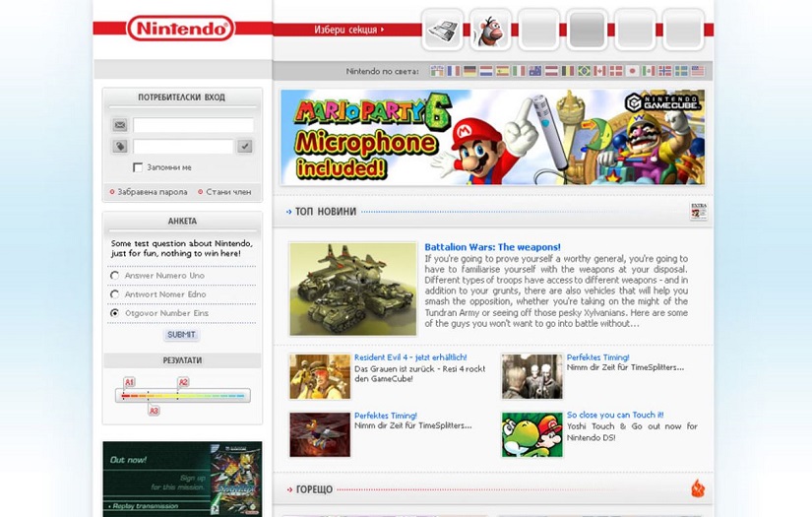Open the Battalion Wars tanks thumbnail
The image size is (812, 517).
[352, 290]
